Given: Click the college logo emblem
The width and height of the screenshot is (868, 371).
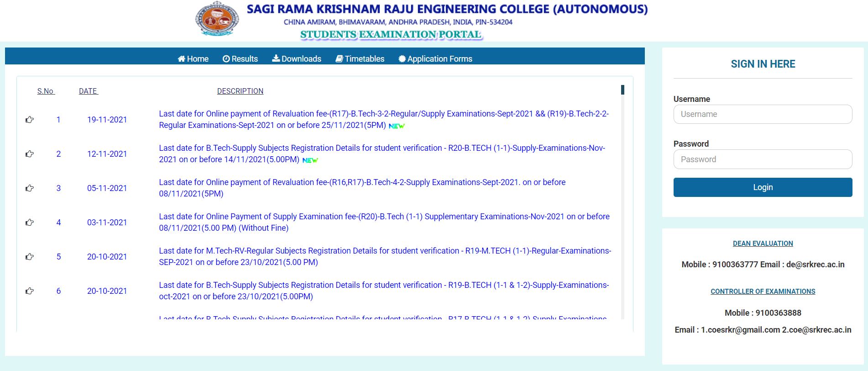Looking at the screenshot, I should pos(217,19).
